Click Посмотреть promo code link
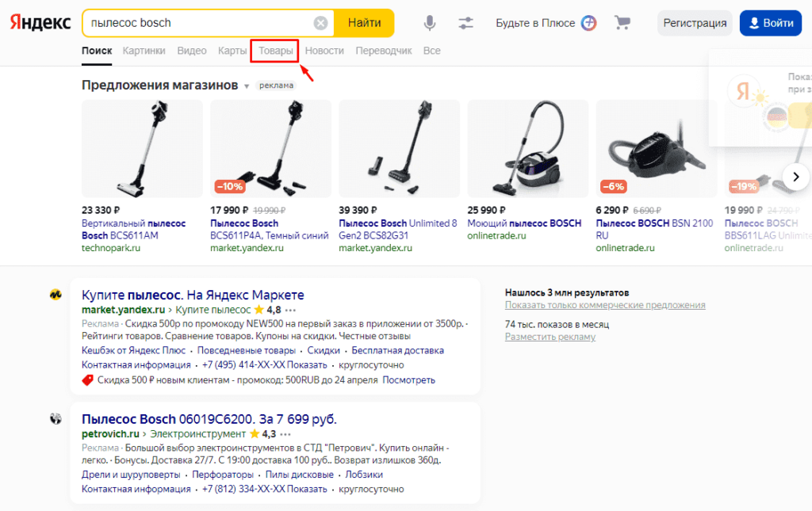The width and height of the screenshot is (812, 511). (x=408, y=380)
